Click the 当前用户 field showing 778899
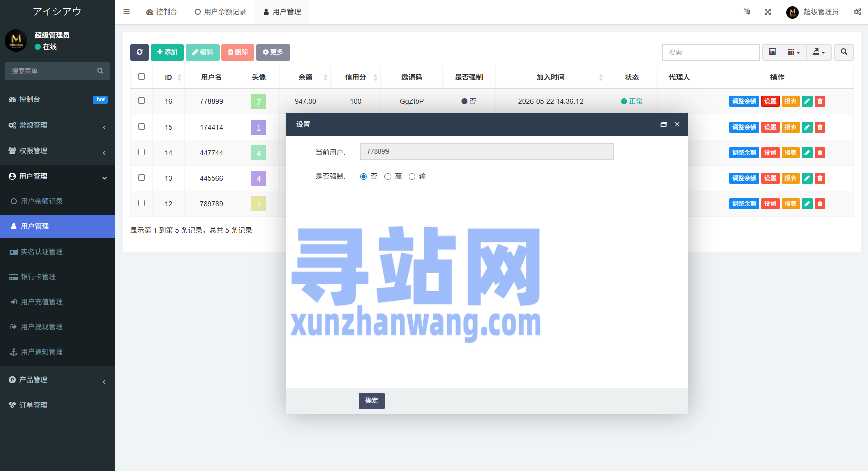 (x=487, y=152)
